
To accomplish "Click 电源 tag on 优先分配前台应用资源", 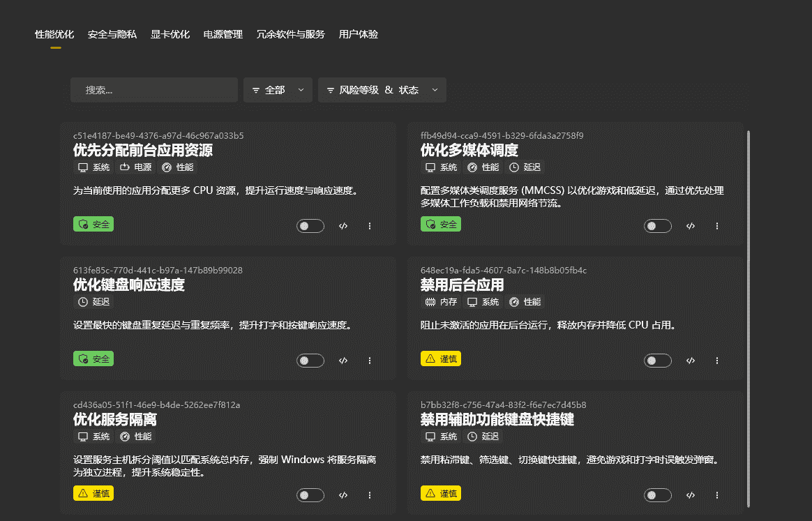I will (135, 167).
